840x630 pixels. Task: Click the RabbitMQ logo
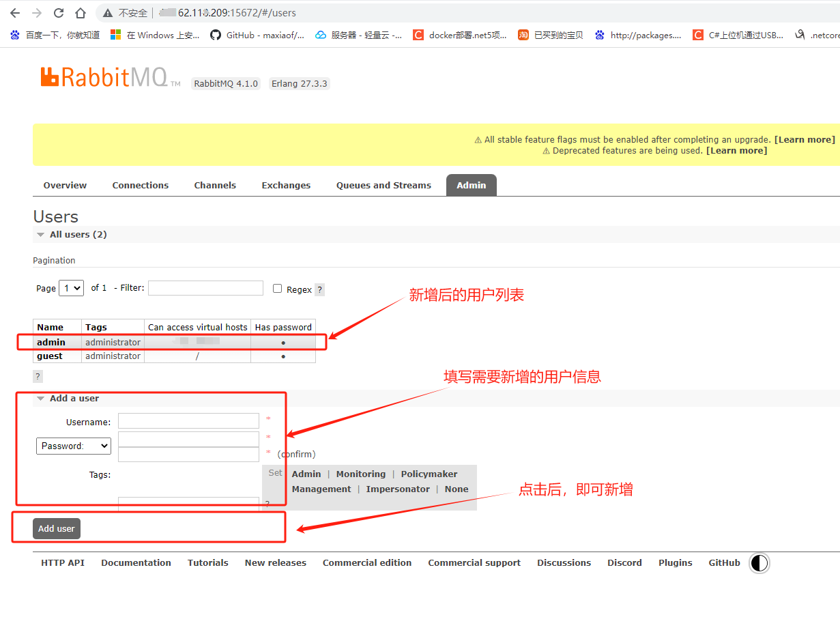[111, 77]
